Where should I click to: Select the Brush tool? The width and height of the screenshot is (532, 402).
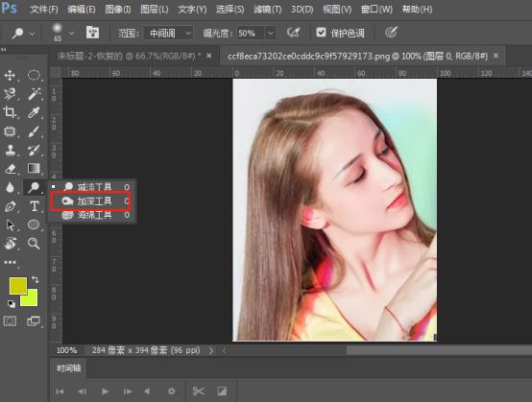click(34, 131)
